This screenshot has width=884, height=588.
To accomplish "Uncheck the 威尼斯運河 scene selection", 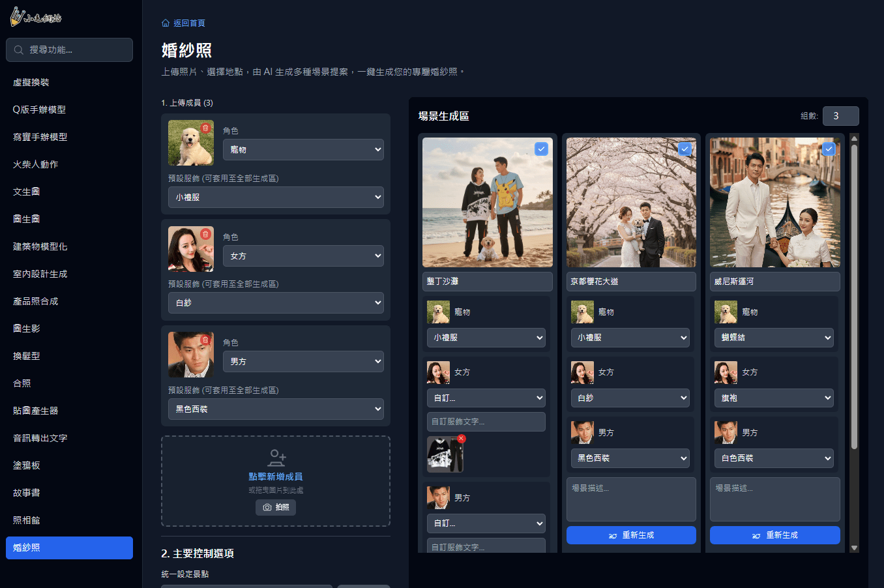I will [x=829, y=149].
